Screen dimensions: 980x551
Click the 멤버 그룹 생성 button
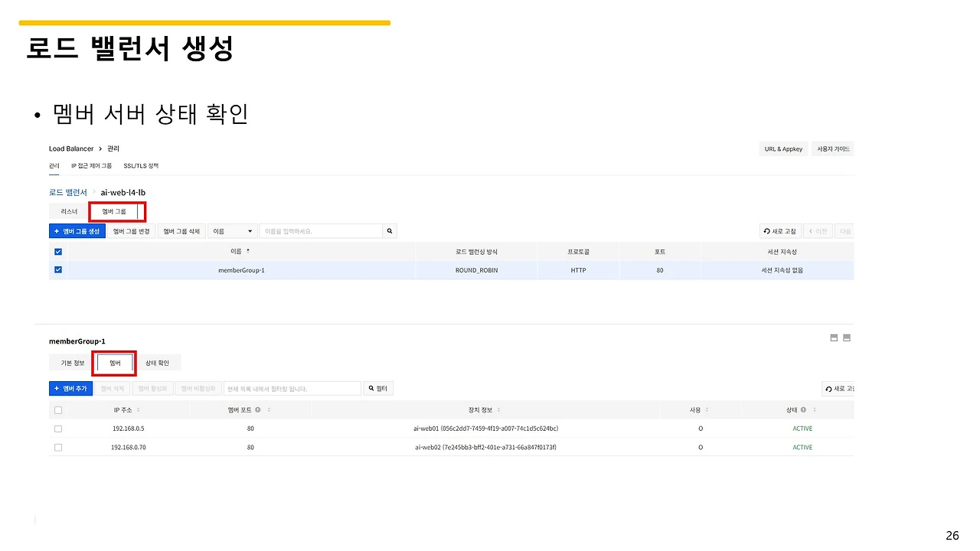point(77,231)
